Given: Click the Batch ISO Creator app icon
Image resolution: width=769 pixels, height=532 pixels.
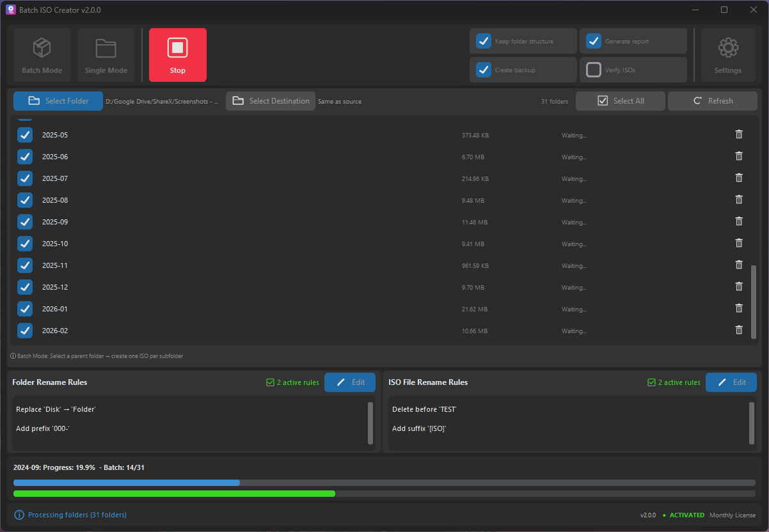Looking at the screenshot, I should (11, 10).
